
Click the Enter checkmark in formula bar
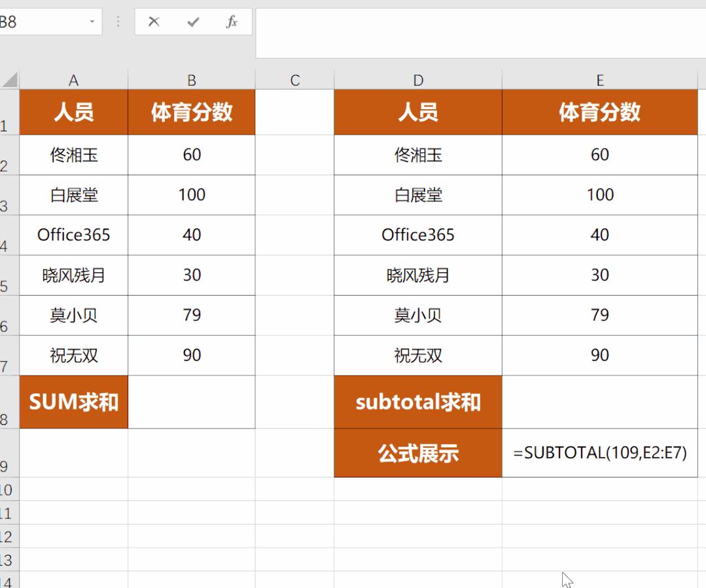click(x=192, y=21)
